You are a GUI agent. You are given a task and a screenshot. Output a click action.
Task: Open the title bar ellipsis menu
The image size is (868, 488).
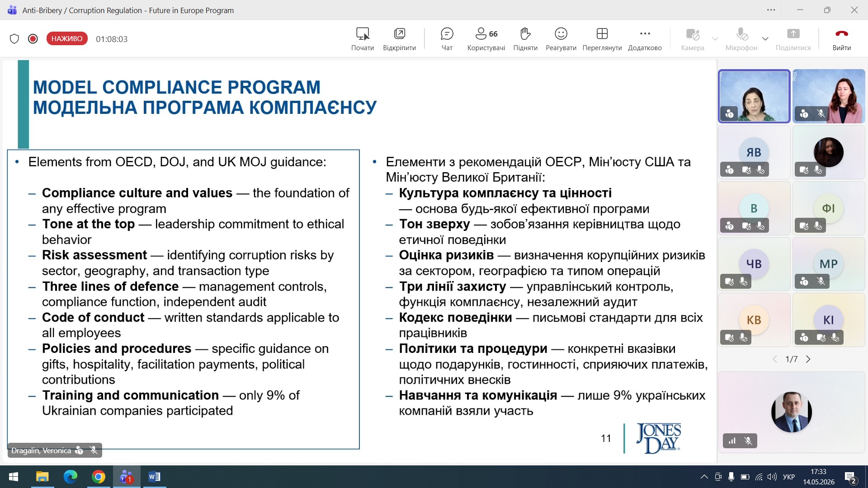coord(771,10)
